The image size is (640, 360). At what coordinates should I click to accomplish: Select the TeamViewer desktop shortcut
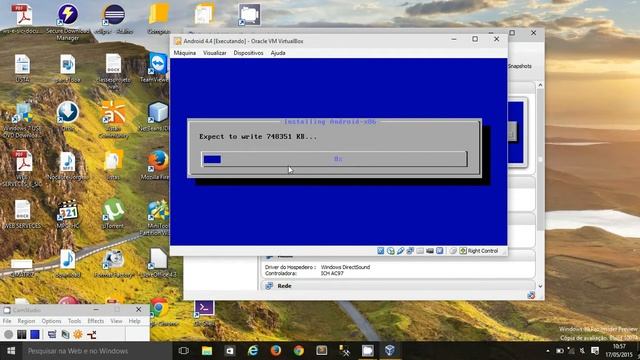[157, 68]
